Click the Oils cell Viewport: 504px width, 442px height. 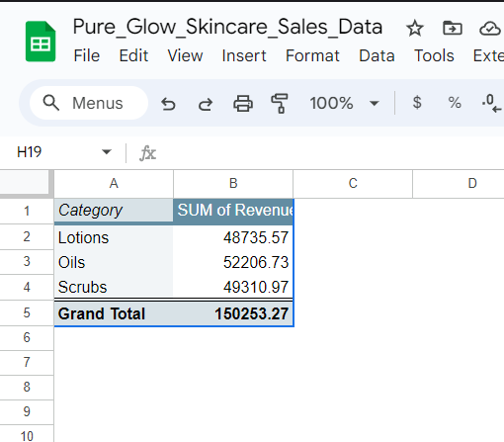click(x=114, y=262)
